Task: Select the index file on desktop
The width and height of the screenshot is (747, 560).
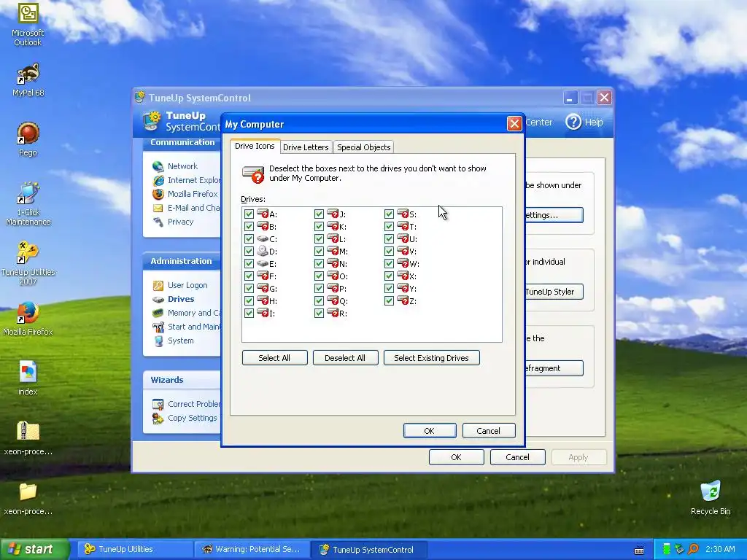Action: (x=28, y=378)
